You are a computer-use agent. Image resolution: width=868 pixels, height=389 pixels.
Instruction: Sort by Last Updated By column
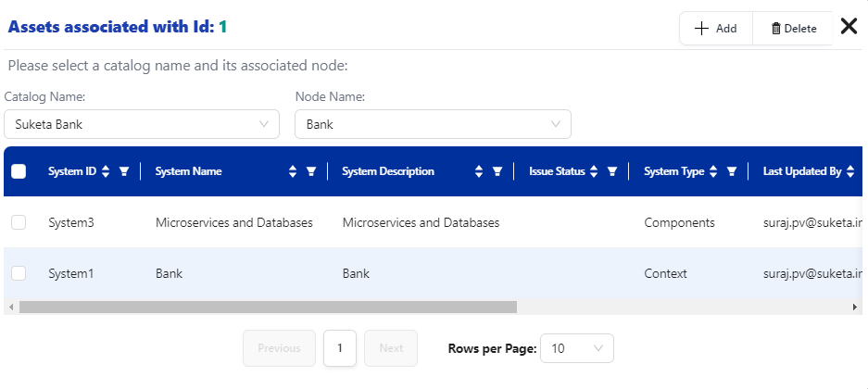(x=850, y=171)
